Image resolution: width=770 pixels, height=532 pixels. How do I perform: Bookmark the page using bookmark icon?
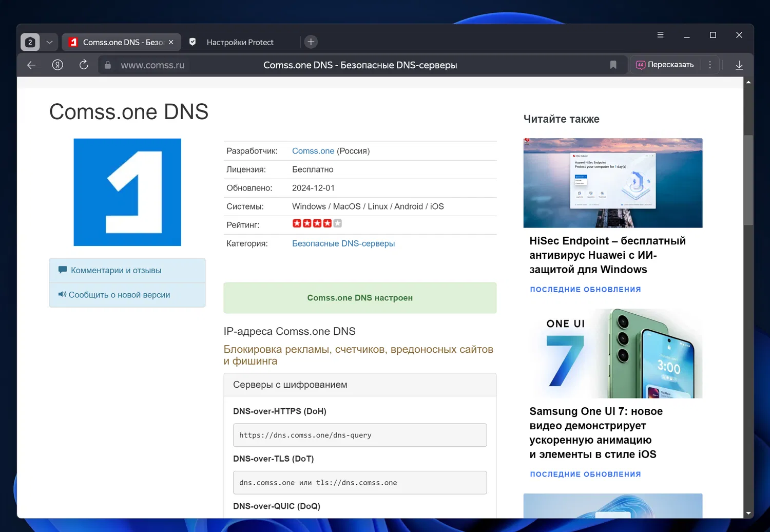click(613, 65)
